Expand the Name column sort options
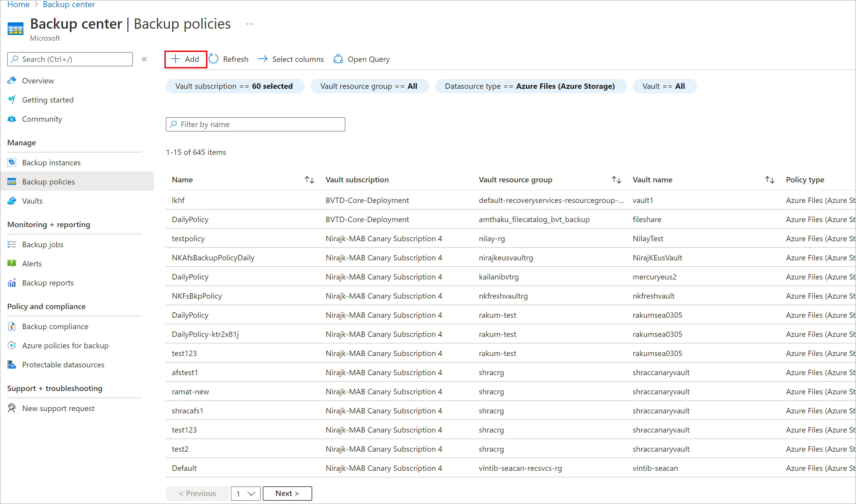This screenshot has width=856, height=504. tap(311, 179)
